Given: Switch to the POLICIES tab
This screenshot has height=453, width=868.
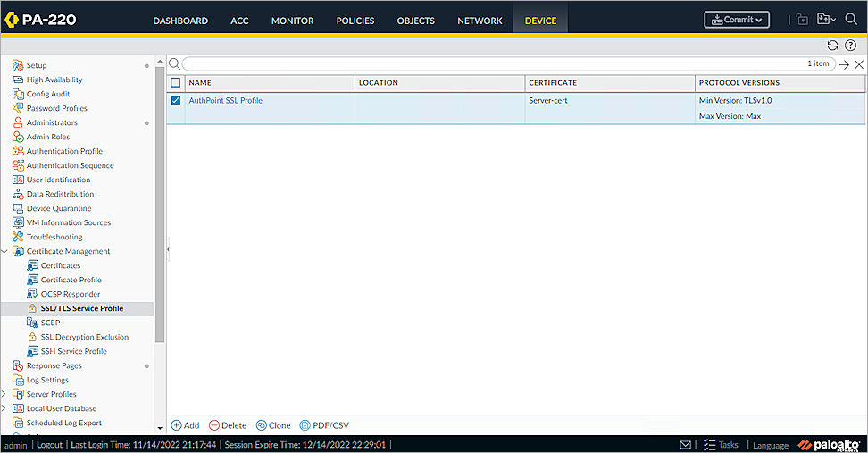Looking at the screenshot, I should (355, 21).
